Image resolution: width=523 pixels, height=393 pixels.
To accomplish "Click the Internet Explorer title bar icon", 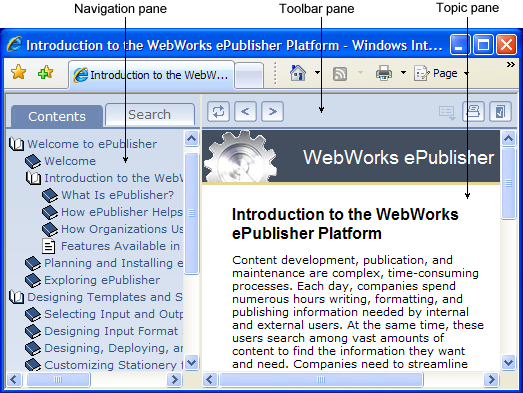I will pyautogui.click(x=15, y=44).
